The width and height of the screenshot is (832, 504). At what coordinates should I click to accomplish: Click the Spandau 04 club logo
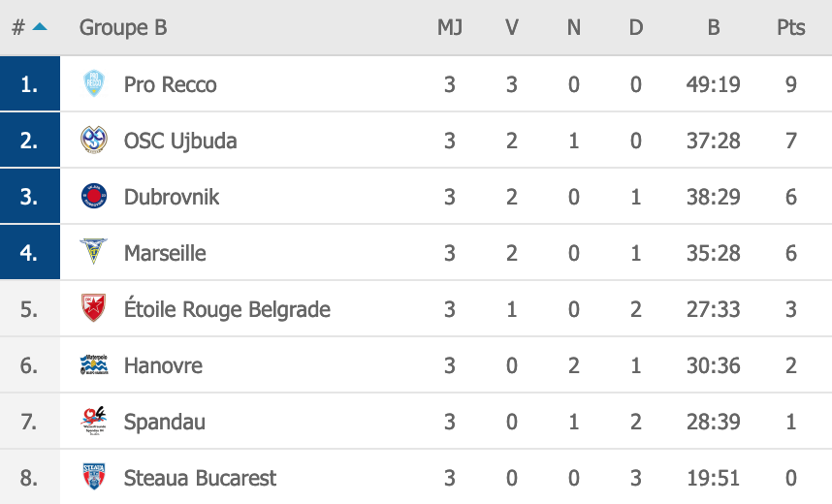click(94, 421)
